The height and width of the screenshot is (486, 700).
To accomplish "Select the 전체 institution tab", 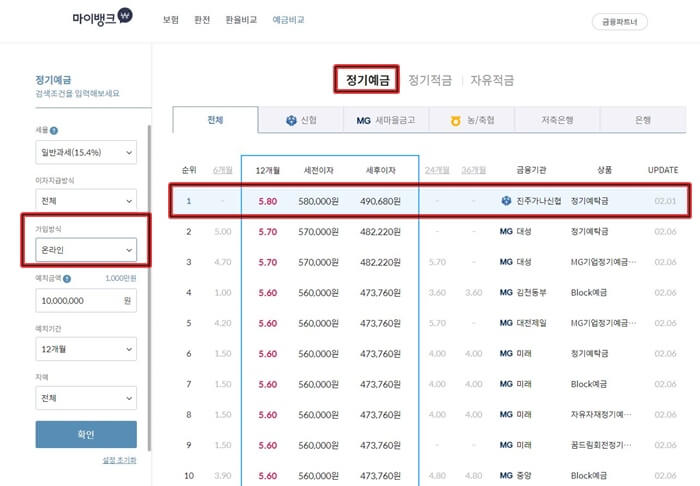I will point(215,120).
